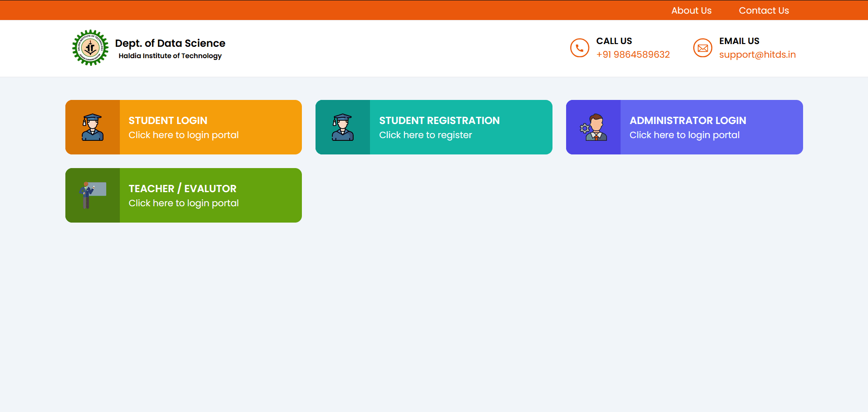The height and width of the screenshot is (412, 868).
Task: Click the Haldia Institute gear logo
Action: (x=90, y=48)
